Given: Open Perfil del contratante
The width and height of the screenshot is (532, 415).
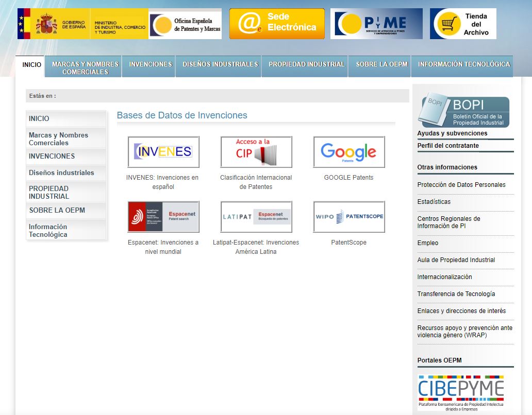Looking at the screenshot, I should coord(448,146).
